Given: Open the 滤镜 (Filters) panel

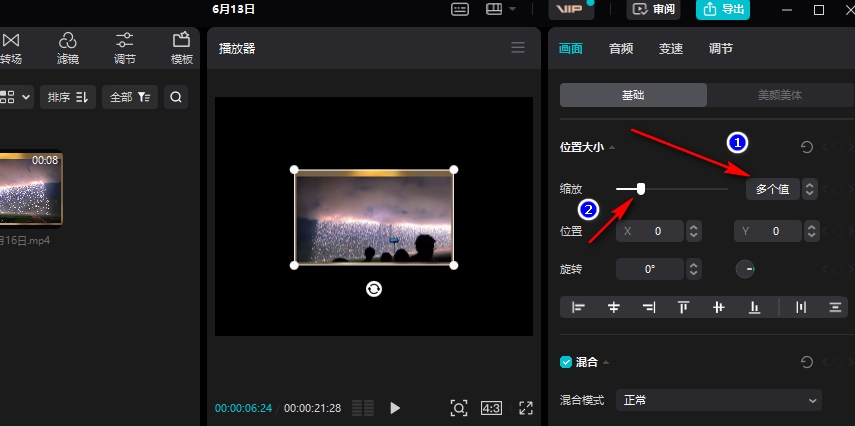Looking at the screenshot, I should (x=68, y=47).
